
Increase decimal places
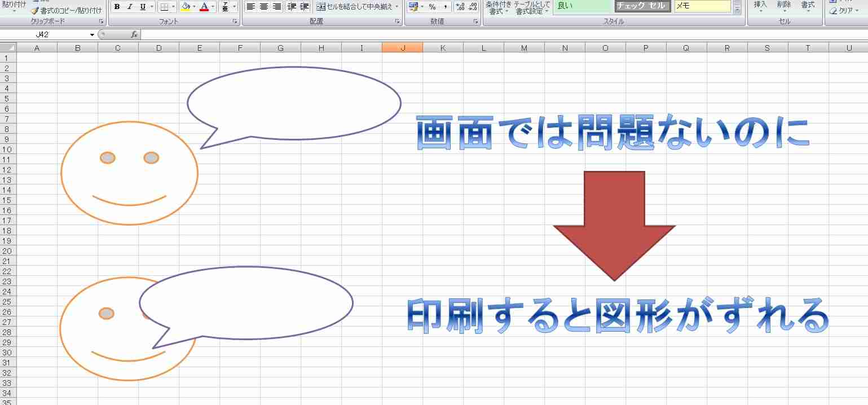(x=460, y=7)
